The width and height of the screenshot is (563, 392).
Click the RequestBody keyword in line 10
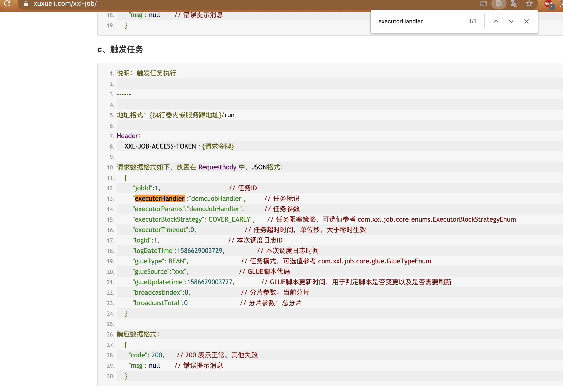217,167
